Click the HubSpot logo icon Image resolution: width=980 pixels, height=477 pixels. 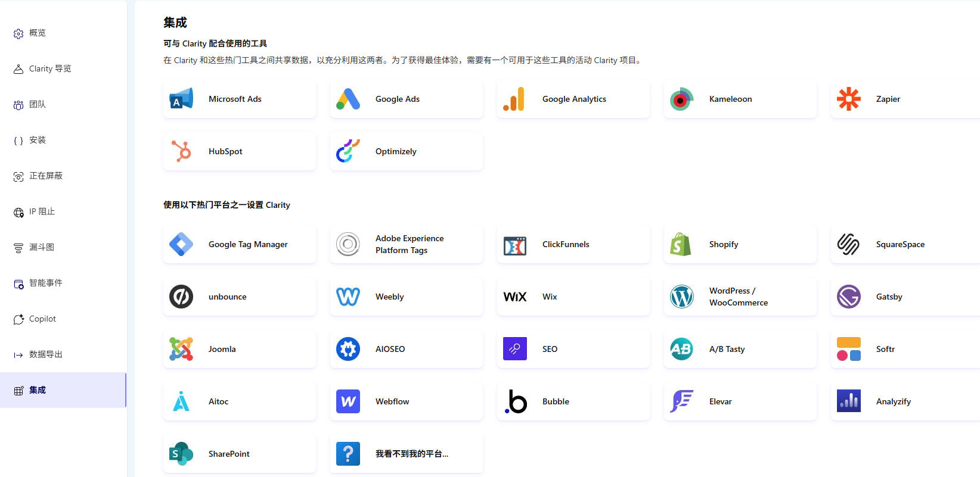(181, 151)
